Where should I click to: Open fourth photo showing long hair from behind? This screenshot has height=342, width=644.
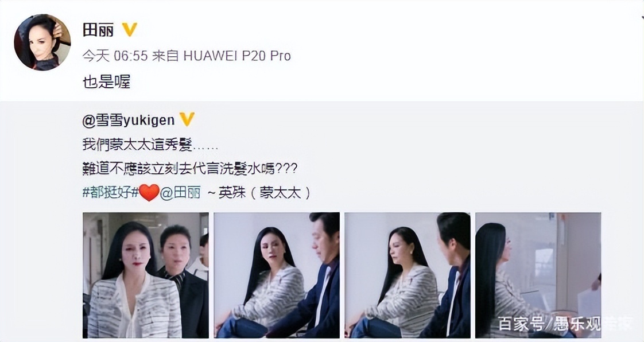pos(538,275)
